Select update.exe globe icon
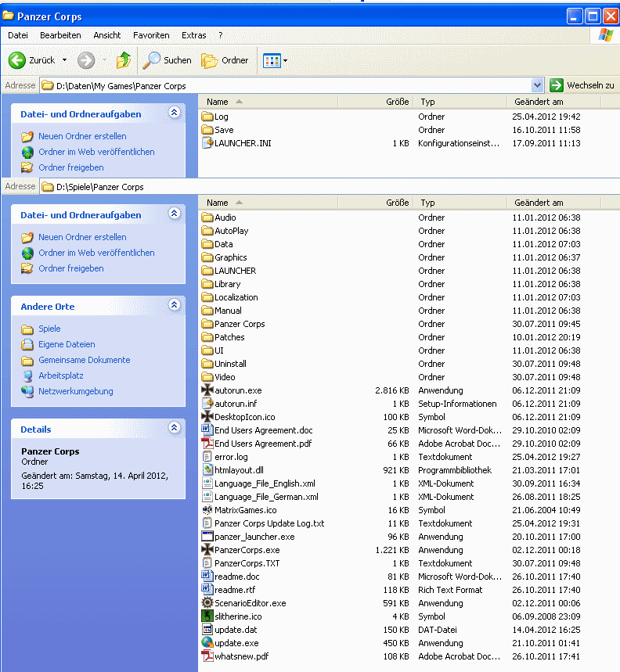Image resolution: width=620 pixels, height=672 pixels. click(207, 643)
